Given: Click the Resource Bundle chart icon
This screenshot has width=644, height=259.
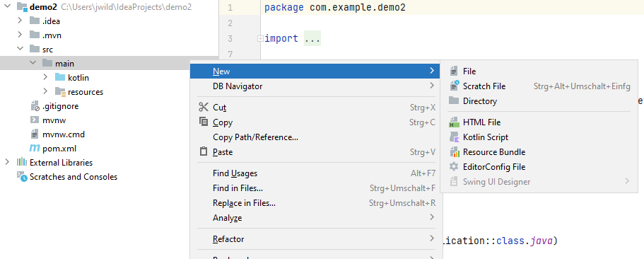Looking at the screenshot, I should click(x=454, y=152).
